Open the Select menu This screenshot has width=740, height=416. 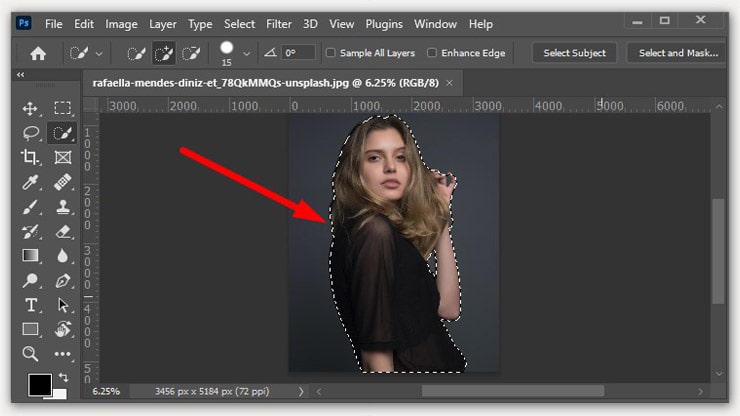point(240,23)
